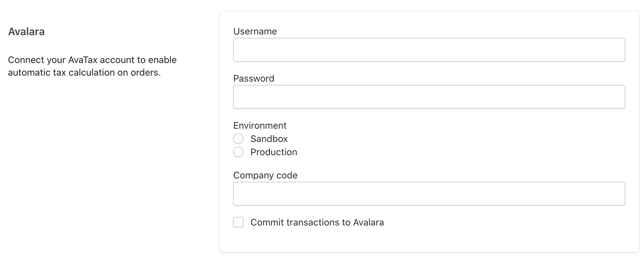
Task: Click the Avalara section heading
Action: [26, 32]
